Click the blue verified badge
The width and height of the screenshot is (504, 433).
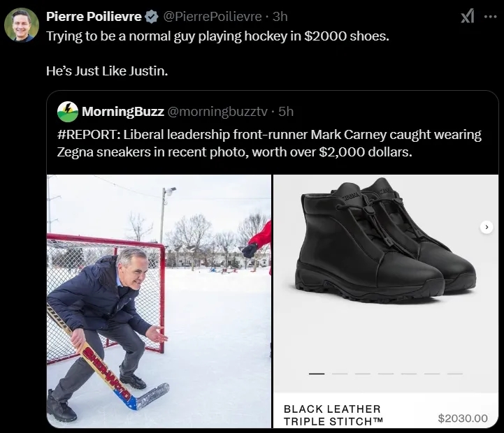pyautogui.click(x=151, y=17)
